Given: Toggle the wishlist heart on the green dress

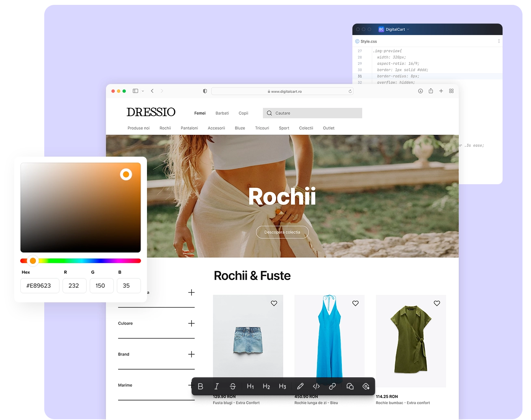Looking at the screenshot, I should [437, 303].
